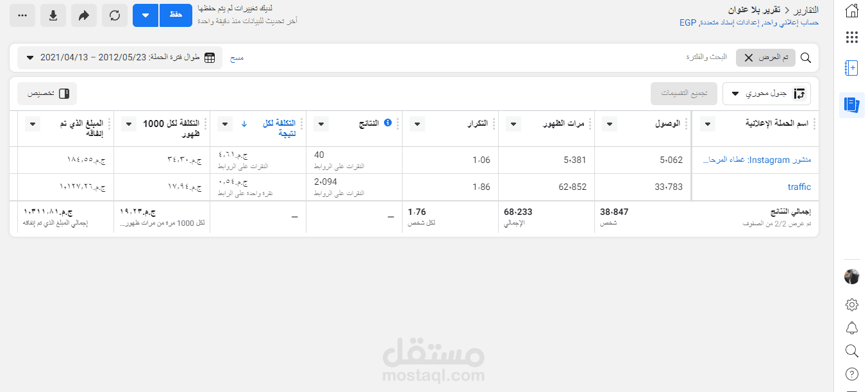
Task: Click the frequency value 1.86
Action: 481,187
